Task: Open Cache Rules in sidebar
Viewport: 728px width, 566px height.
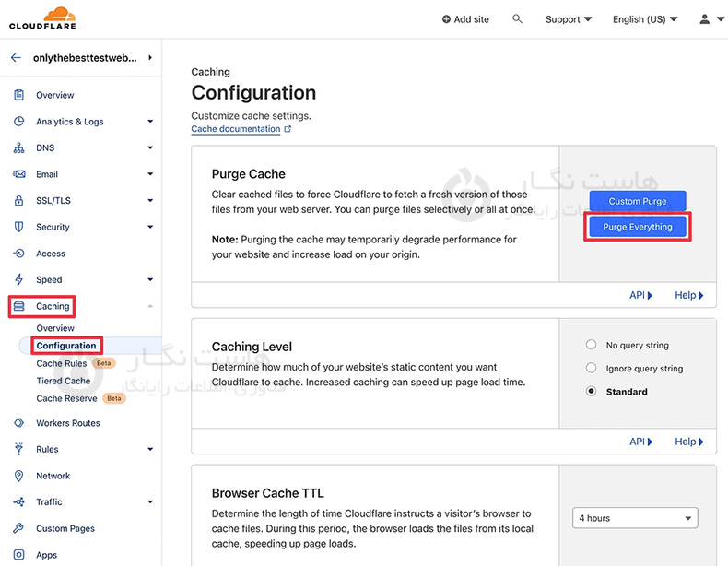Action: 62,363
